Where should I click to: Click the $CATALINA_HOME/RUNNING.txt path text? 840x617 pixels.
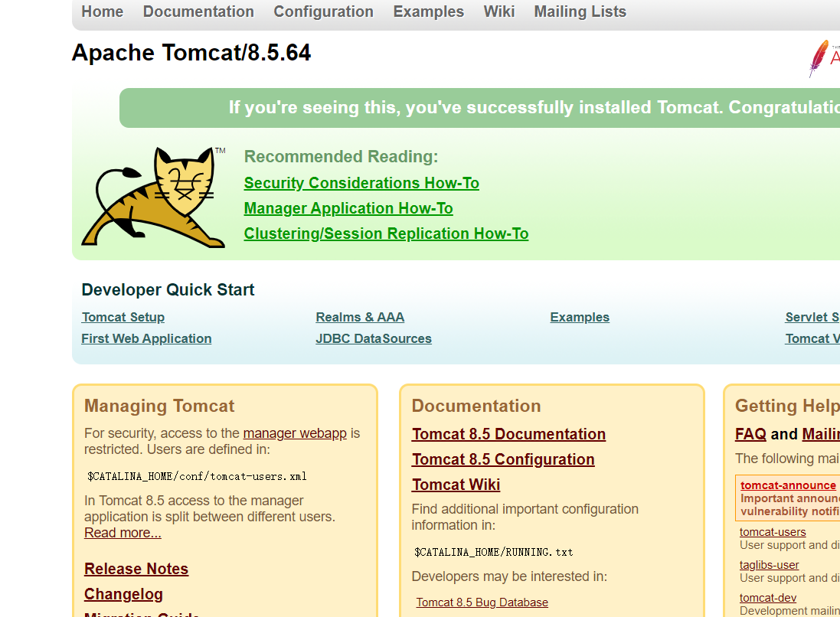point(493,552)
